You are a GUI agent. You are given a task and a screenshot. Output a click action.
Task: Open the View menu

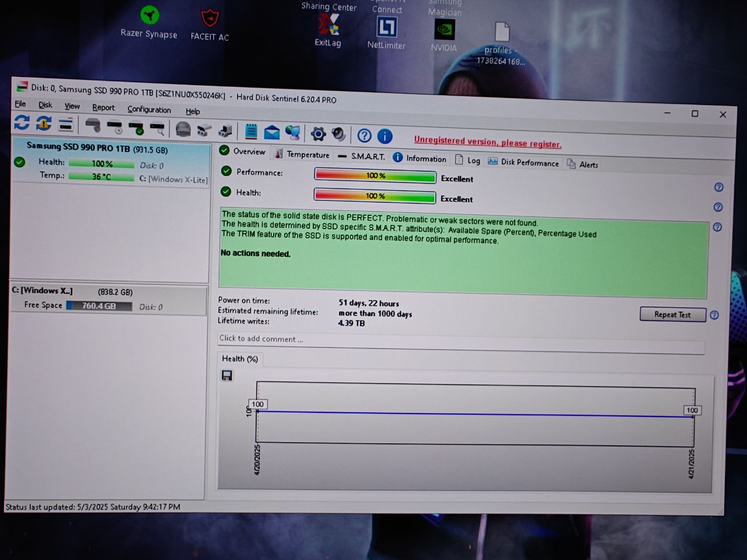(72, 106)
